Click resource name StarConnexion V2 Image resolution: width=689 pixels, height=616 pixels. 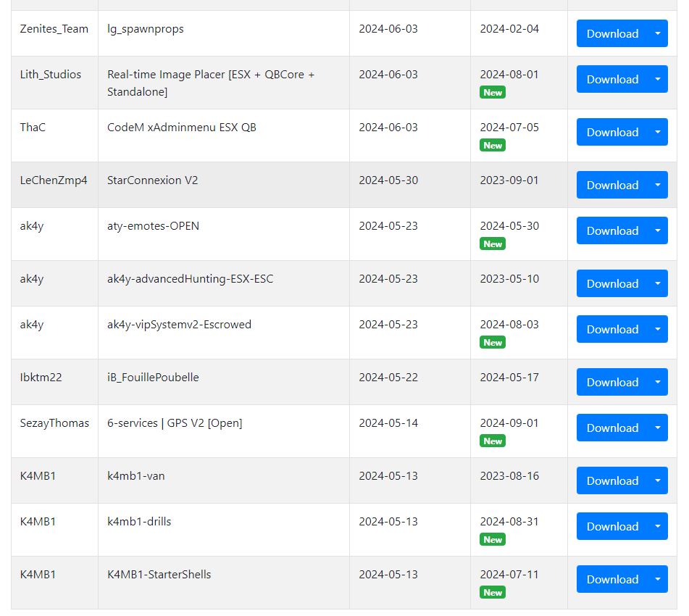[x=152, y=180]
